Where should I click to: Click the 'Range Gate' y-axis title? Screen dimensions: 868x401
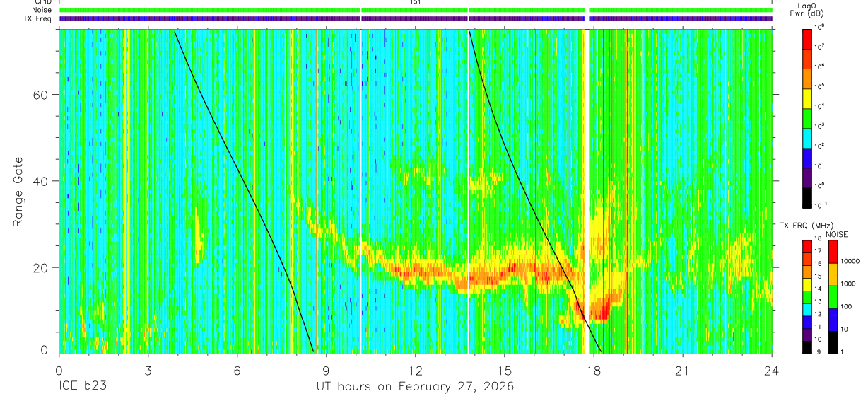coord(18,192)
